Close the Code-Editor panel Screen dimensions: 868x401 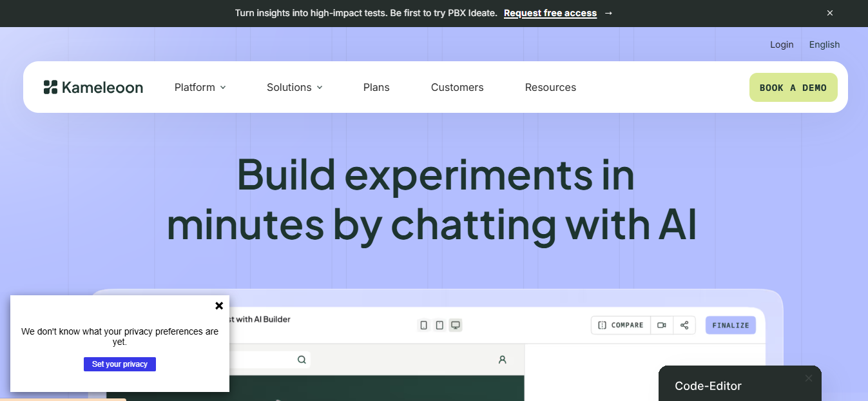point(809,378)
